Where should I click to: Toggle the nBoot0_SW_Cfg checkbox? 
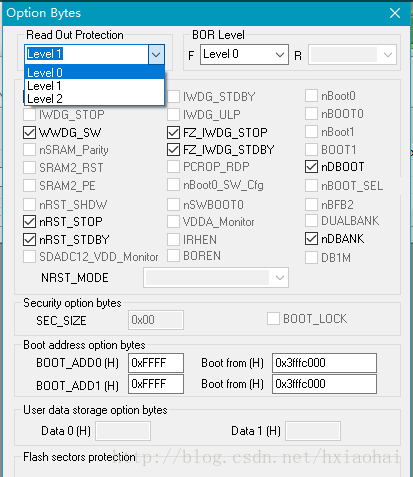173,185
